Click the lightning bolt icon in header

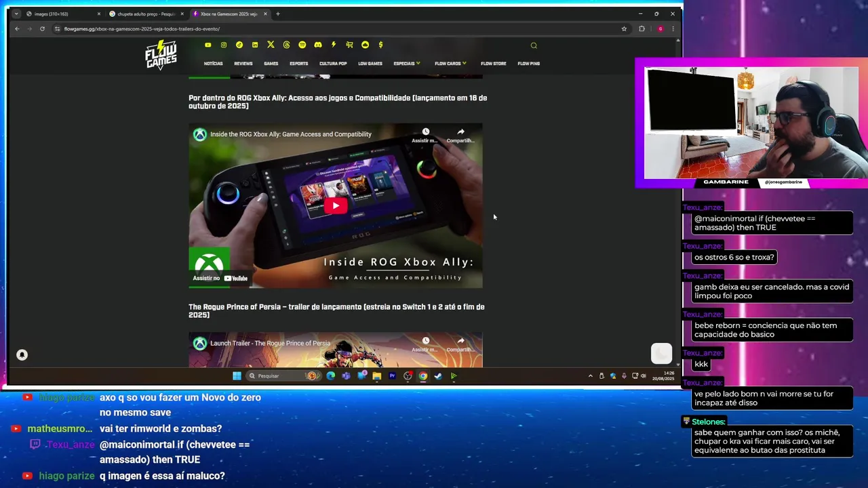click(334, 45)
